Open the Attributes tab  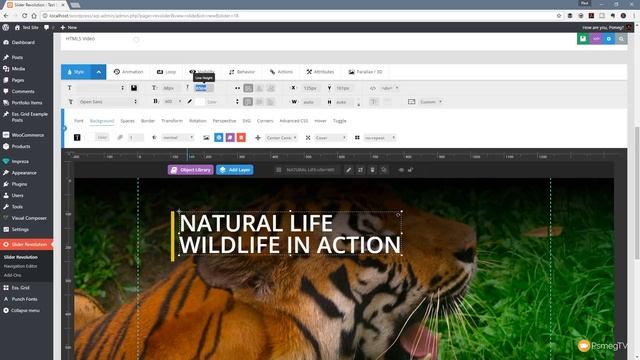point(320,72)
